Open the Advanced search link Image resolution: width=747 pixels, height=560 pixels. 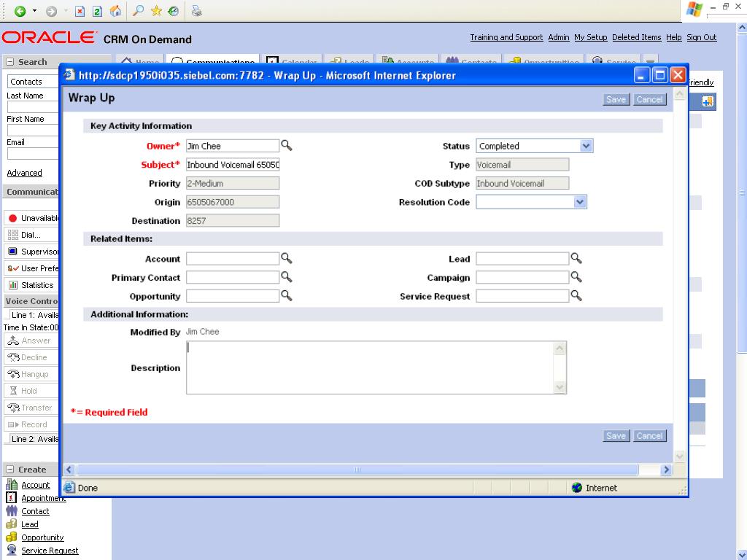tap(24, 173)
